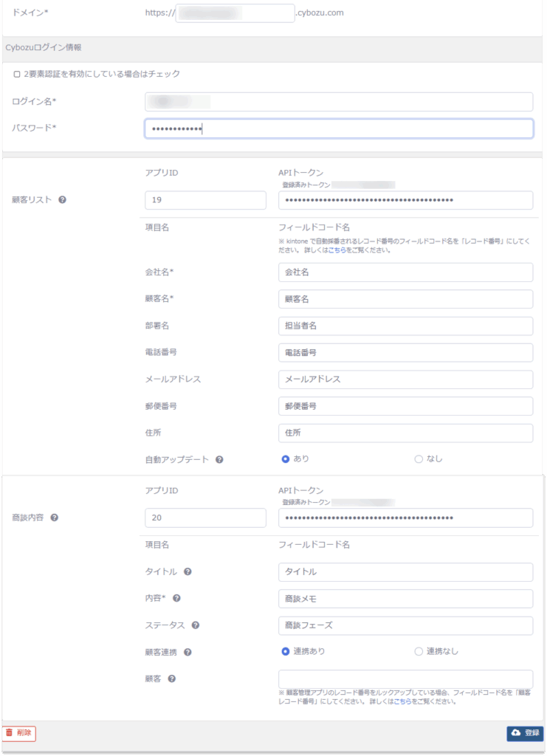Click the empty 顧客 field code input

click(x=405, y=679)
